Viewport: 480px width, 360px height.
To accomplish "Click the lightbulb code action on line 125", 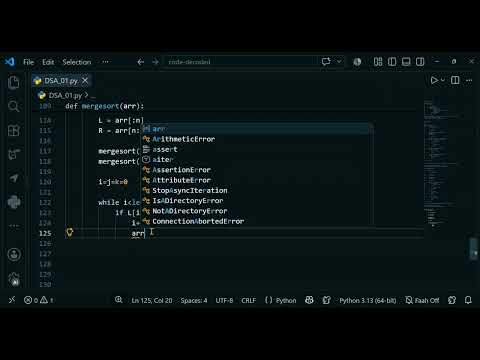I will pos(69,232).
